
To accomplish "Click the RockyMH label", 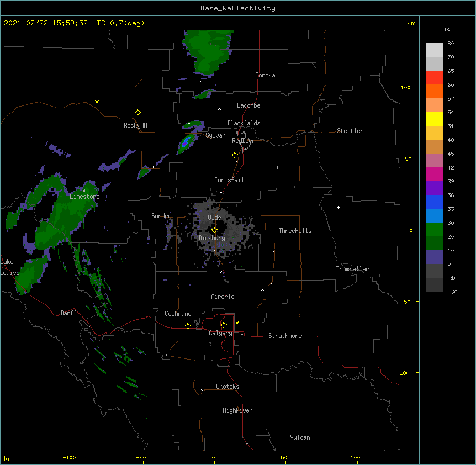I will [x=135, y=125].
